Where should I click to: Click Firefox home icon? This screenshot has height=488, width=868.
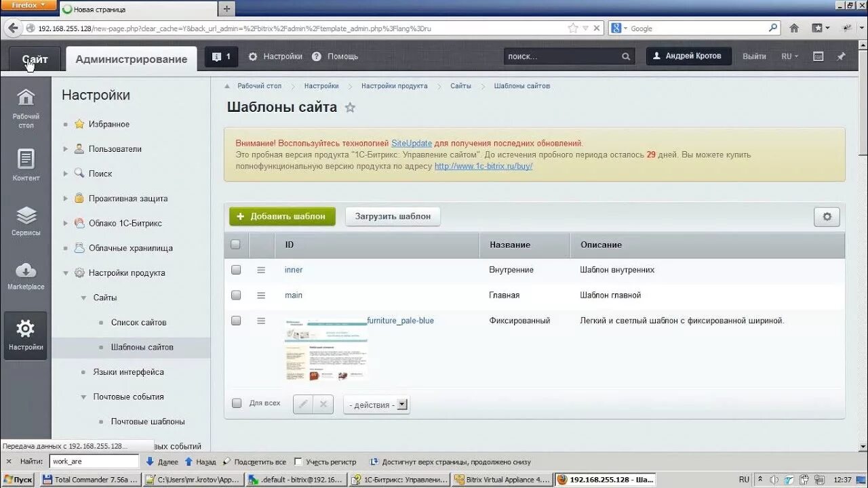click(x=794, y=28)
